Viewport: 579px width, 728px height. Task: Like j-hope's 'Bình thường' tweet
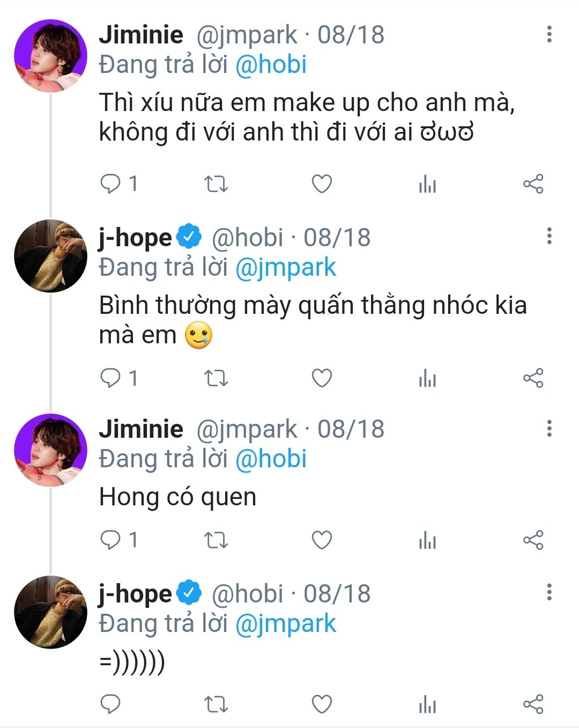(x=322, y=378)
